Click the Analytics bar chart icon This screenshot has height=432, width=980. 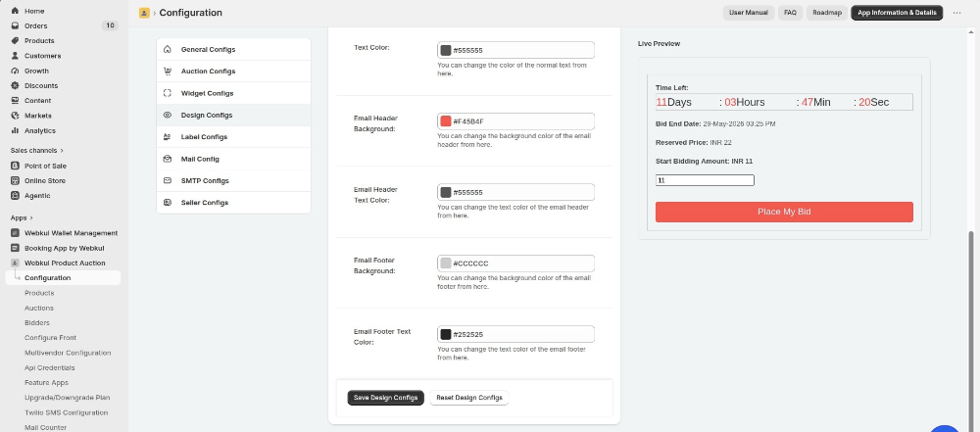pyautogui.click(x=15, y=130)
